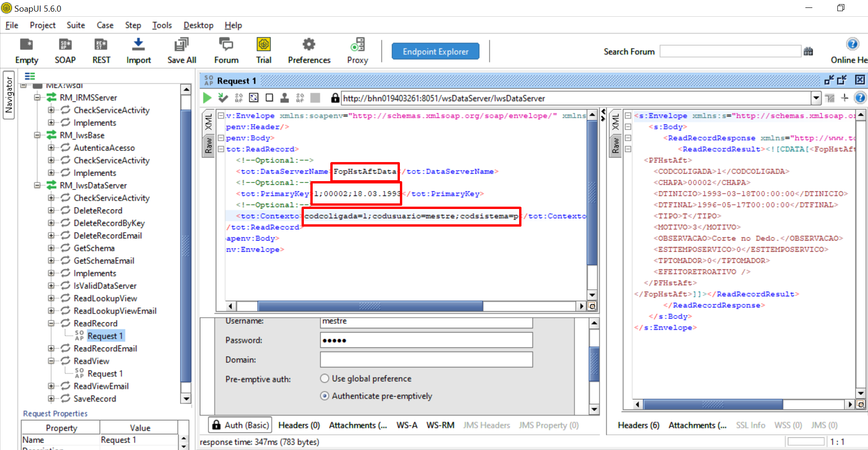Switch to the request Headers (0) tab
This screenshot has height=450, width=868.
299,425
